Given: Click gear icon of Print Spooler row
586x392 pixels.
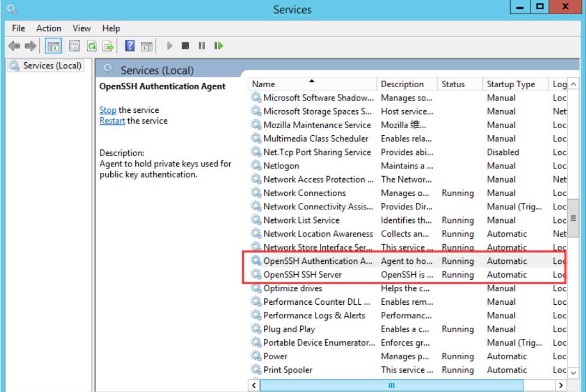Looking at the screenshot, I should tap(256, 370).
